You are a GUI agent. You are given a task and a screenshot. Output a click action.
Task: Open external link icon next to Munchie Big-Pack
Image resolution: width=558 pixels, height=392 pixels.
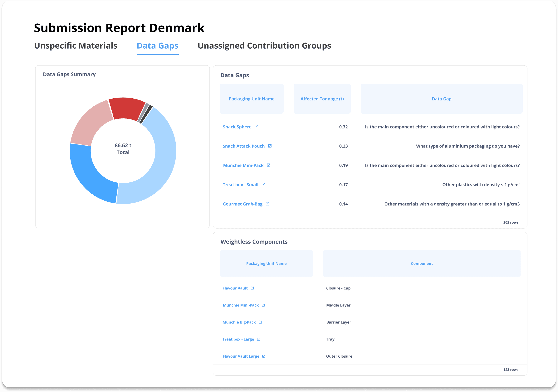(260, 322)
